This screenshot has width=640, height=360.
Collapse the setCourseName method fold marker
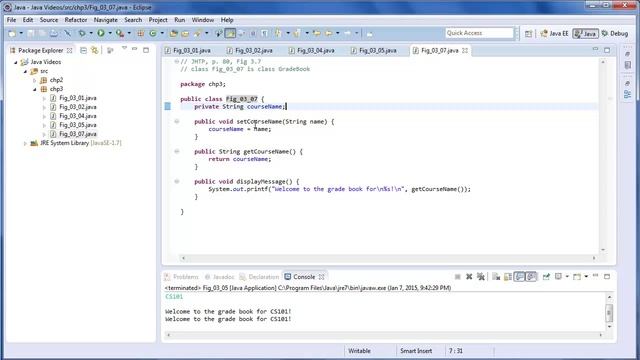click(177, 121)
